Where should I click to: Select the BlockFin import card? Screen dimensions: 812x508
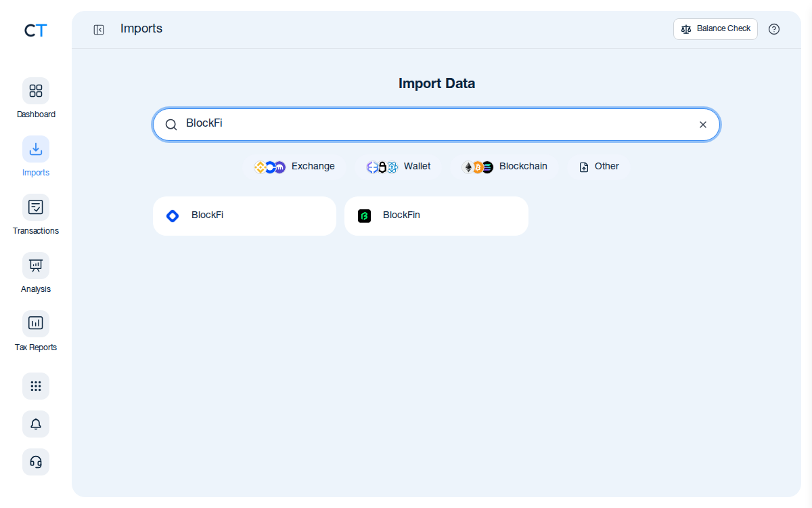pos(436,216)
